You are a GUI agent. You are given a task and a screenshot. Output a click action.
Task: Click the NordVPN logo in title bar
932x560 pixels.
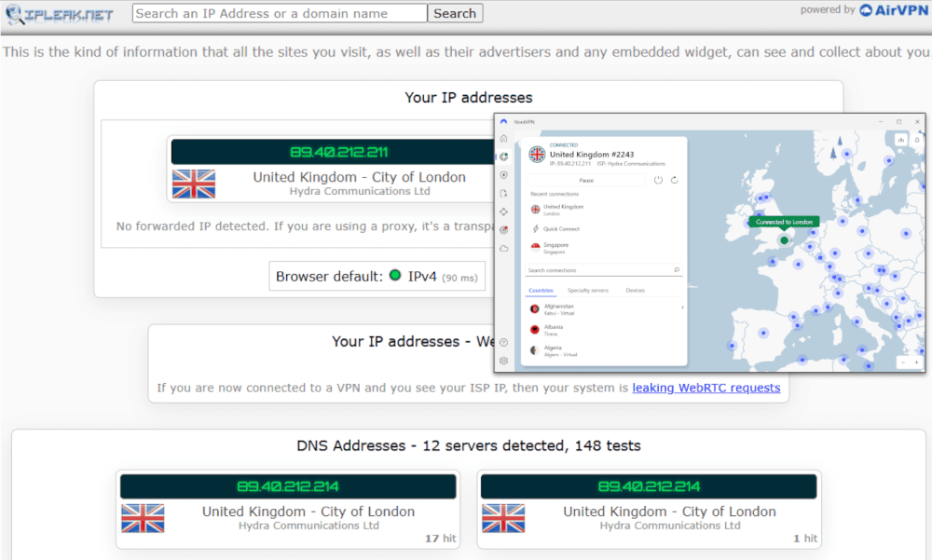tap(504, 121)
